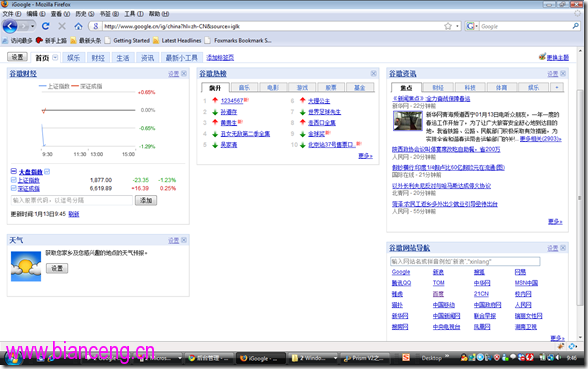Image resolution: width=588 pixels, height=369 pixels.
Task: Select the 财经 tab in 谷歌资讯
Action: point(438,87)
